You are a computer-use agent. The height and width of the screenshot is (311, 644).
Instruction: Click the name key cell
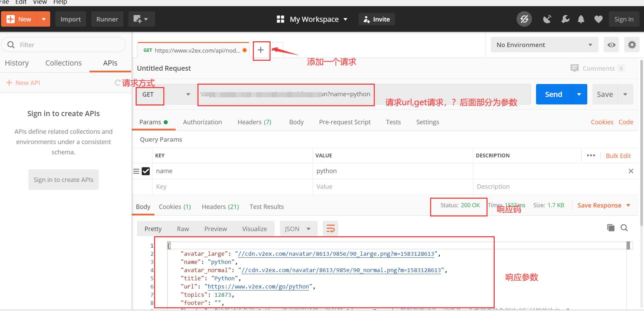coord(232,171)
